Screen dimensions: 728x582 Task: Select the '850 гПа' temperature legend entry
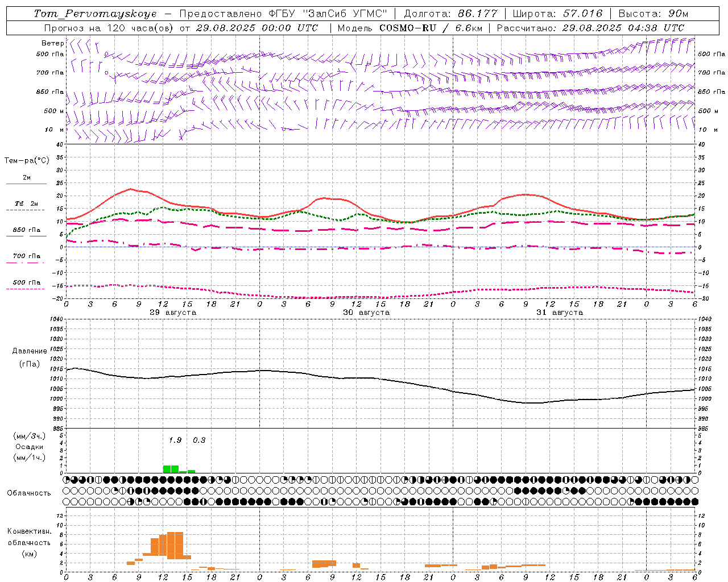tap(26, 230)
